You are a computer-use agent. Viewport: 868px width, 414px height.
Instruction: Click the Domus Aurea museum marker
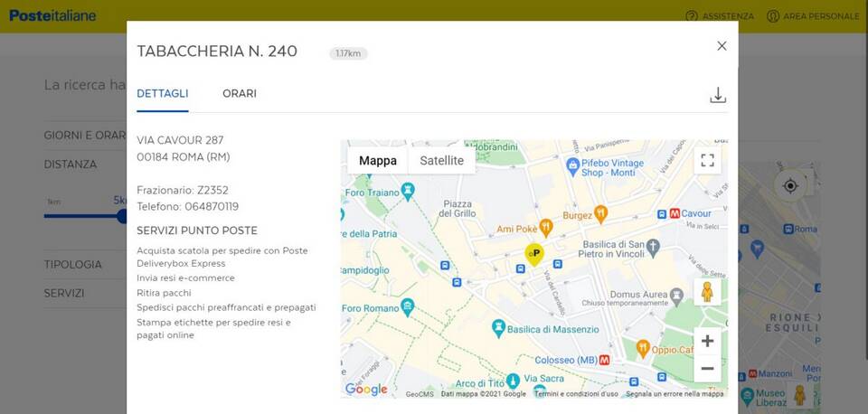pos(676,295)
